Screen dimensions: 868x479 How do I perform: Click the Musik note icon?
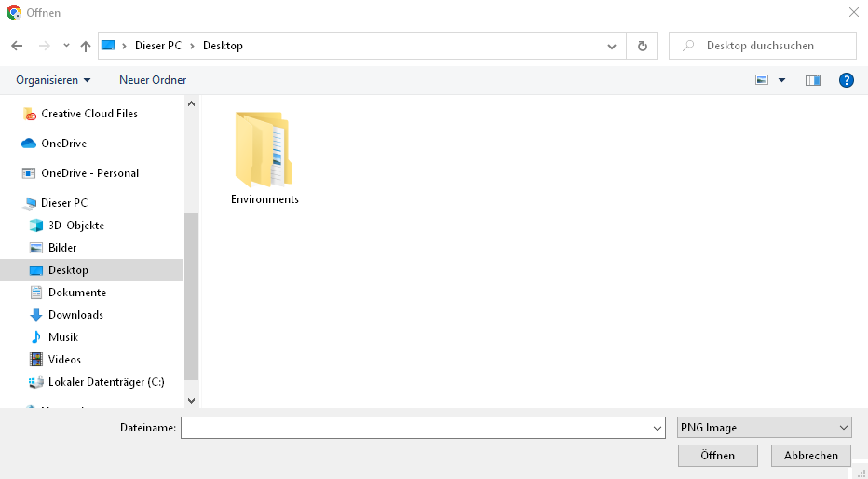tap(36, 337)
